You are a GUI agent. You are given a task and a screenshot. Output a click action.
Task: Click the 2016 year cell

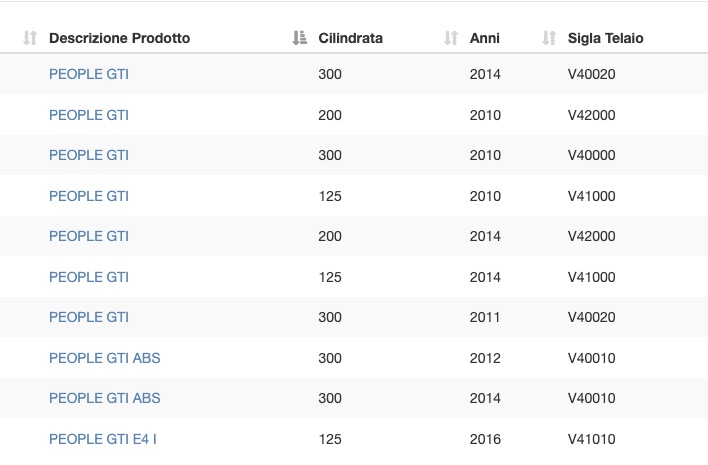tap(485, 439)
